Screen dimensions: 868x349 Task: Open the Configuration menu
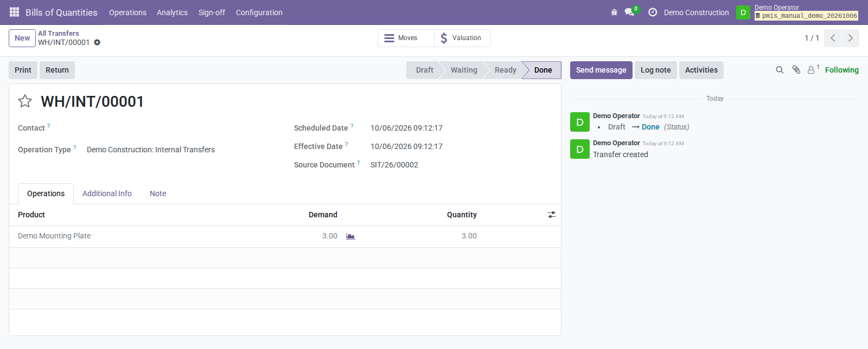coord(259,12)
